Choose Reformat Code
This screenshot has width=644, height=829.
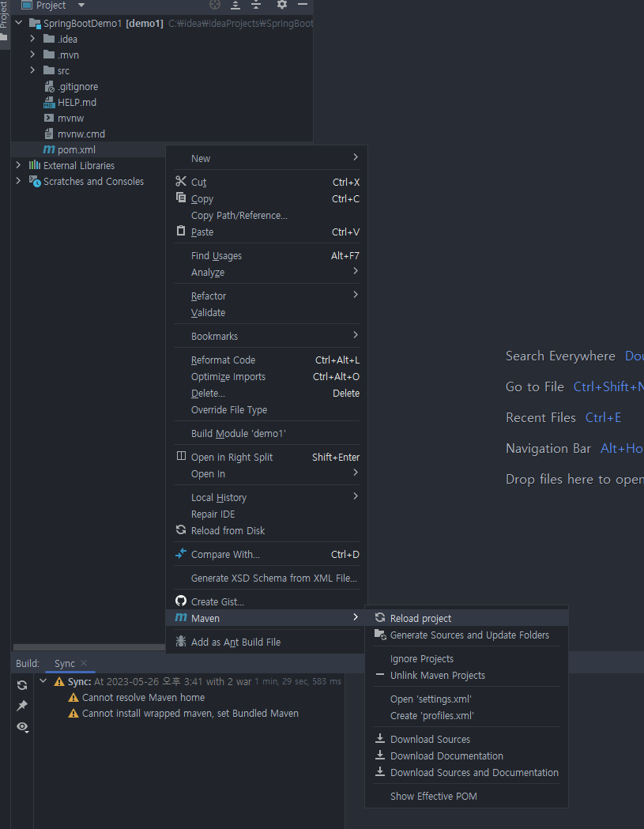(267, 360)
